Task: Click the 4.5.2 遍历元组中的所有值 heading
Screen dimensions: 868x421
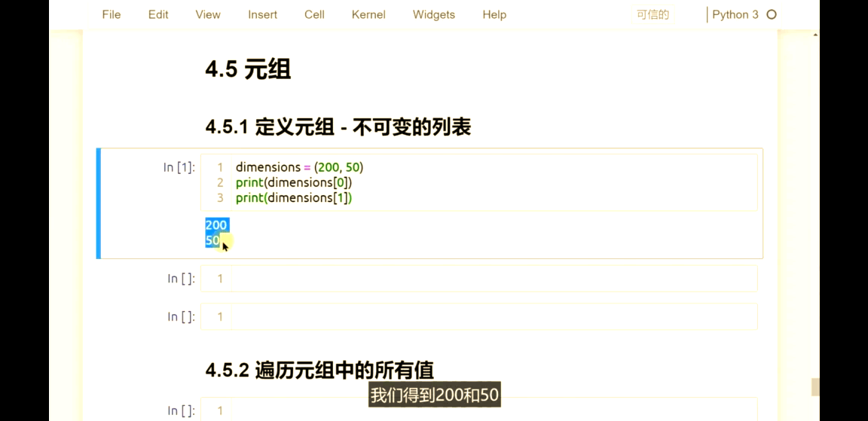Action: [x=319, y=370]
